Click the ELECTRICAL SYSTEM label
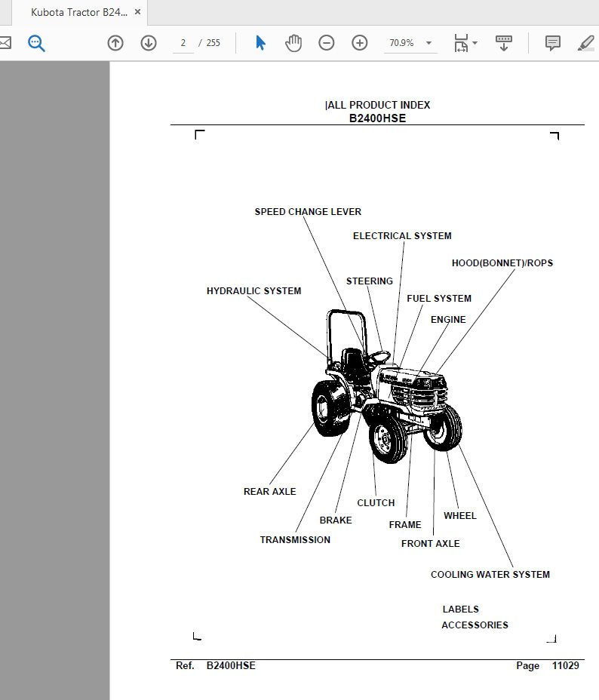This screenshot has height=700, width=599. 402,235
